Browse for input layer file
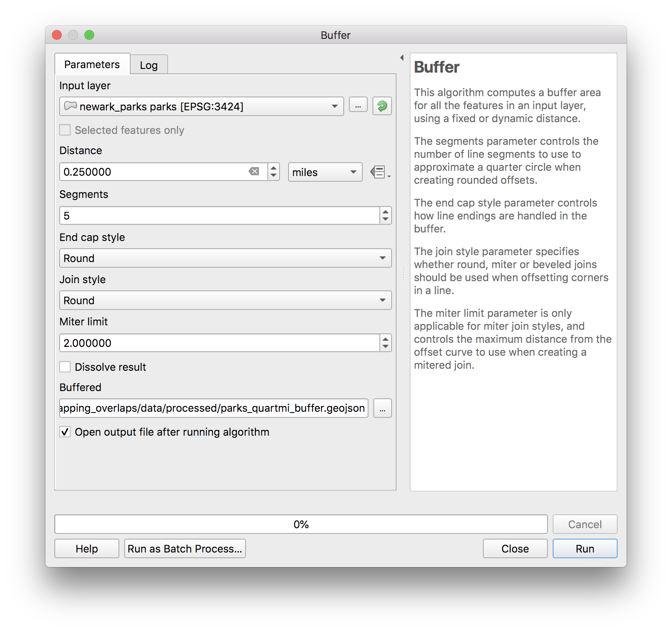 (358, 106)
